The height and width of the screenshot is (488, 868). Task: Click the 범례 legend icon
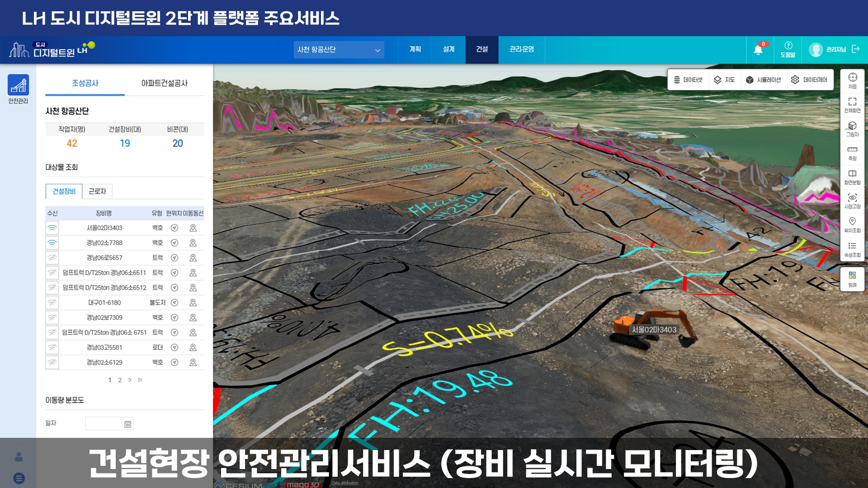pyautogui.click(x=852, y=279)
